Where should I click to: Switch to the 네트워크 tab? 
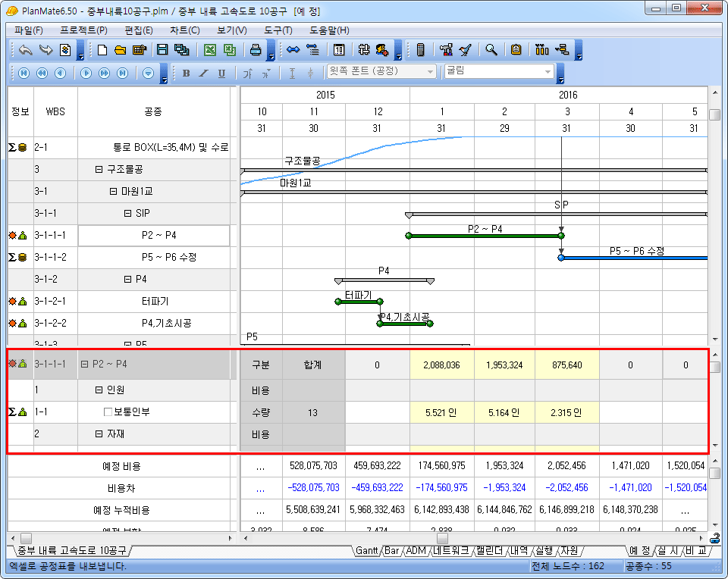pos(451,551)
